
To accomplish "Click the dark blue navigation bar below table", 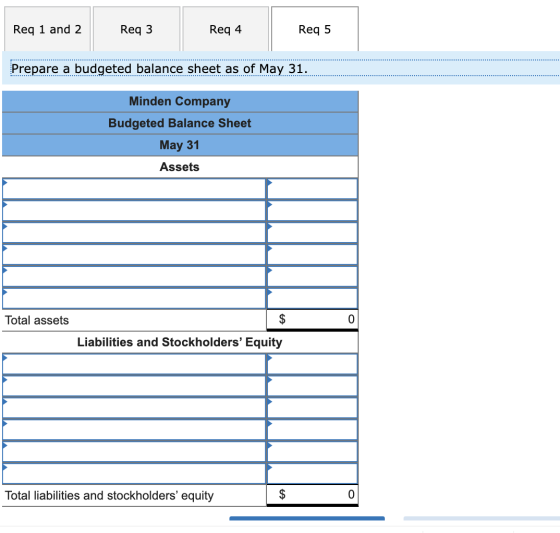I will click(x=307, y=518).
